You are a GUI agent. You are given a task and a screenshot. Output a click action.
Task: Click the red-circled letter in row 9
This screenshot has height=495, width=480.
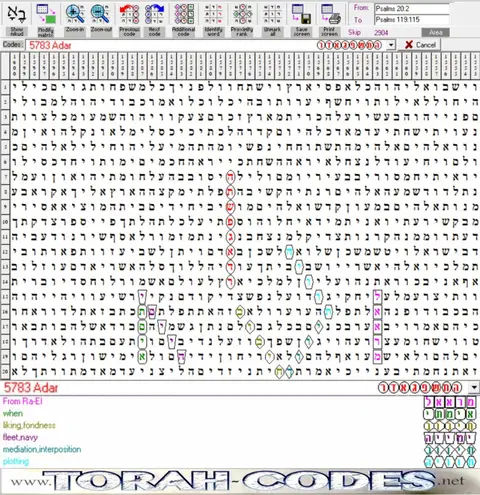click(x=230, y=207)
